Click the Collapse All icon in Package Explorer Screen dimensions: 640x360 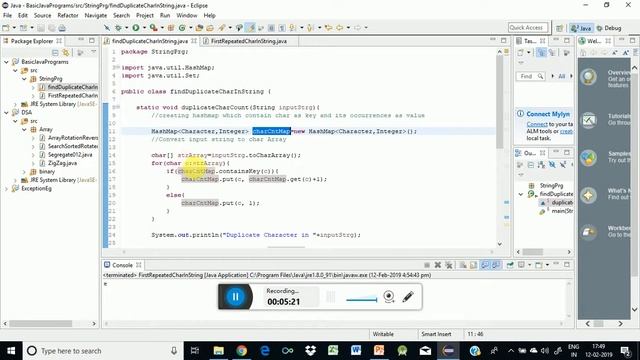pyautogui.click(x=55, y=53)
